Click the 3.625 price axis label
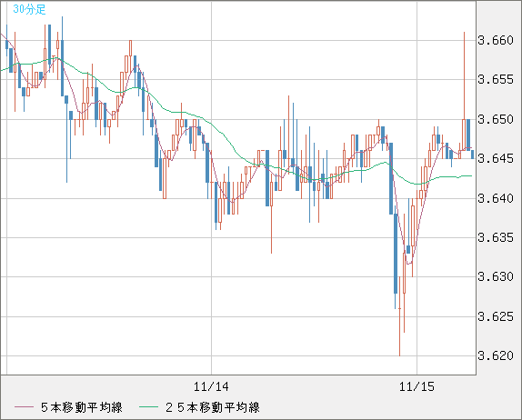This screenshot has height=420, width=522. point(496,316)
